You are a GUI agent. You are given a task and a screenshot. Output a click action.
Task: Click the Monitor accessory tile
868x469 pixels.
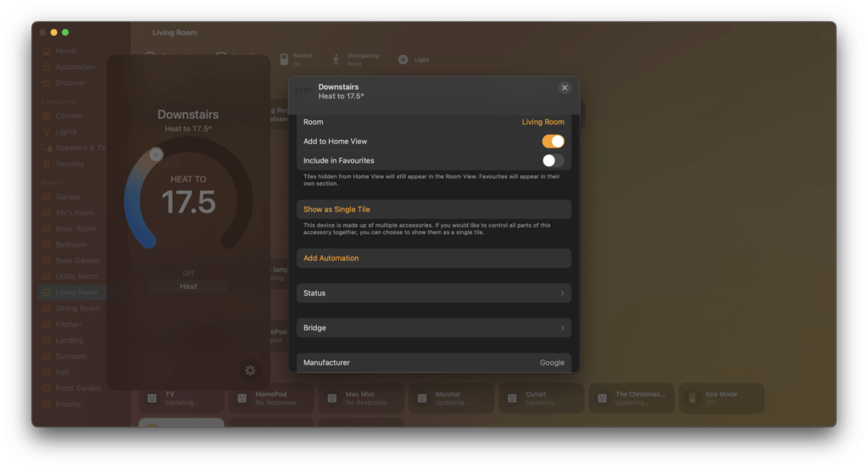pos(452,398)
